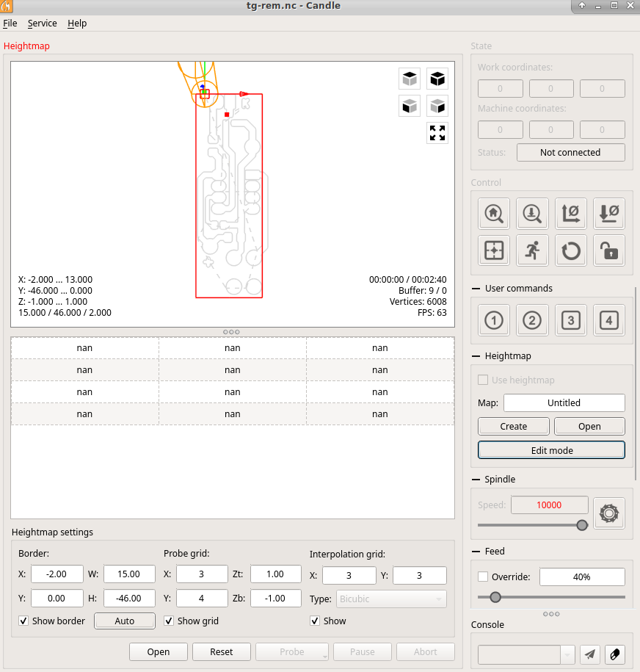Click the Border W width field
640x672 pixels.
pos(129,574)
